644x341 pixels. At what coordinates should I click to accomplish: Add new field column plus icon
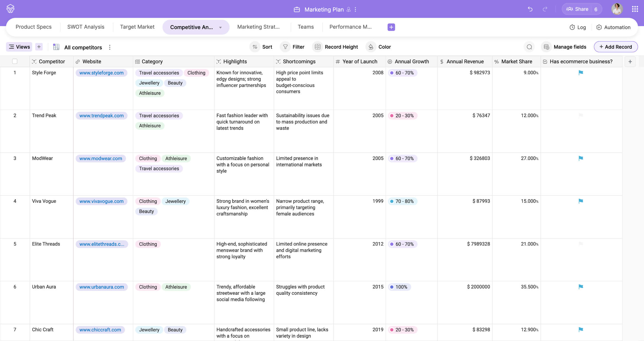630,62
